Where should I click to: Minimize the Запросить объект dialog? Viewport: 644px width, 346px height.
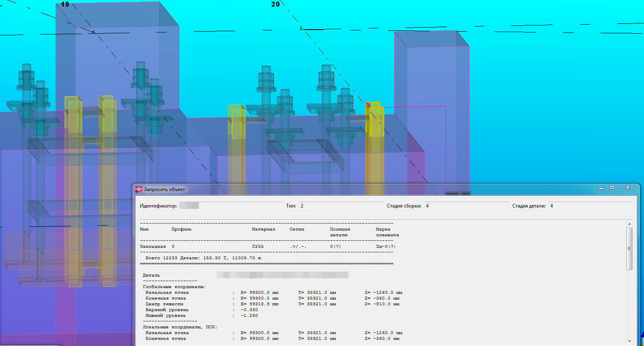click(601, 188)
